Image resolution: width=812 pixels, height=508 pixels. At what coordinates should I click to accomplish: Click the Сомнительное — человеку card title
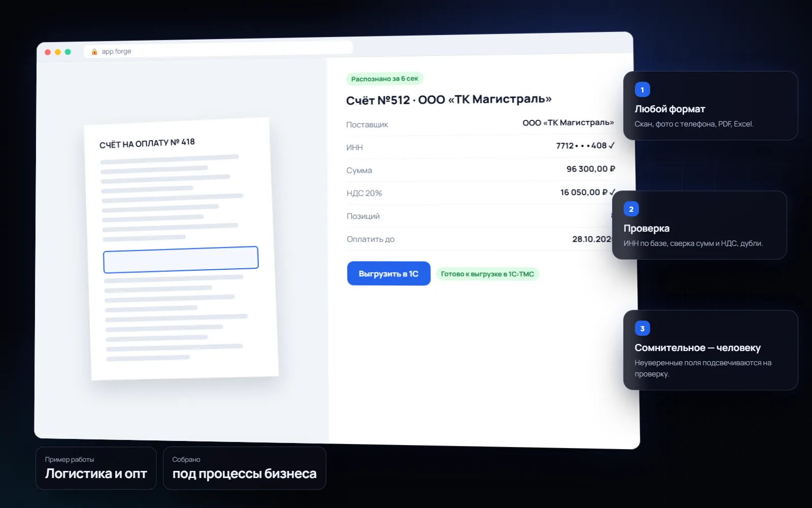click(697, 347)
